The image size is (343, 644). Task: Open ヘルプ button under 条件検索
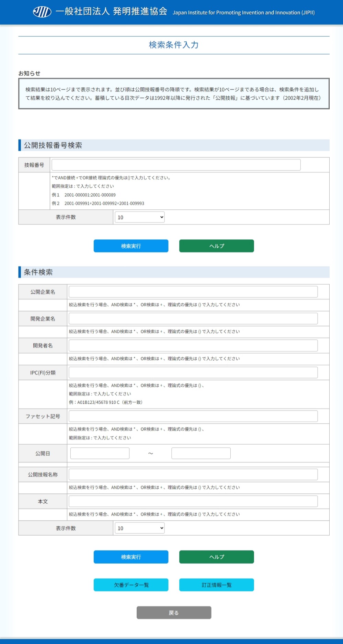tap(216, 557)
